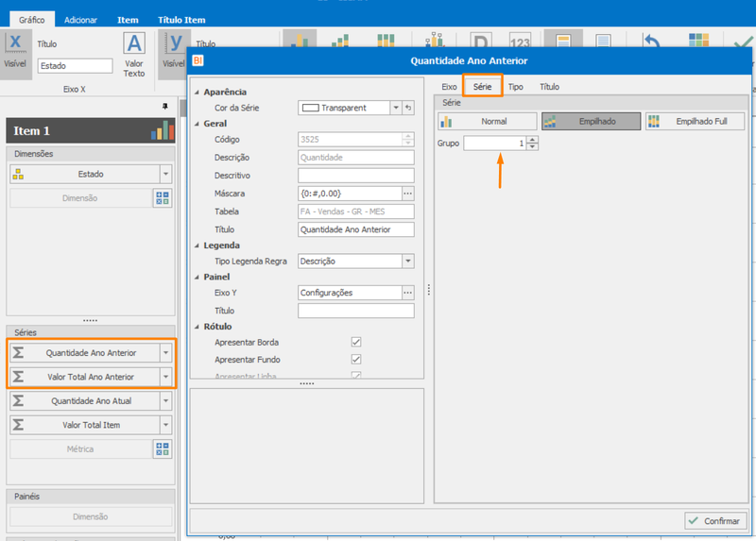Select the Empilhado Full series style
Image resolution: width=756 pixels, height=541 pixels.
[696, 122]
